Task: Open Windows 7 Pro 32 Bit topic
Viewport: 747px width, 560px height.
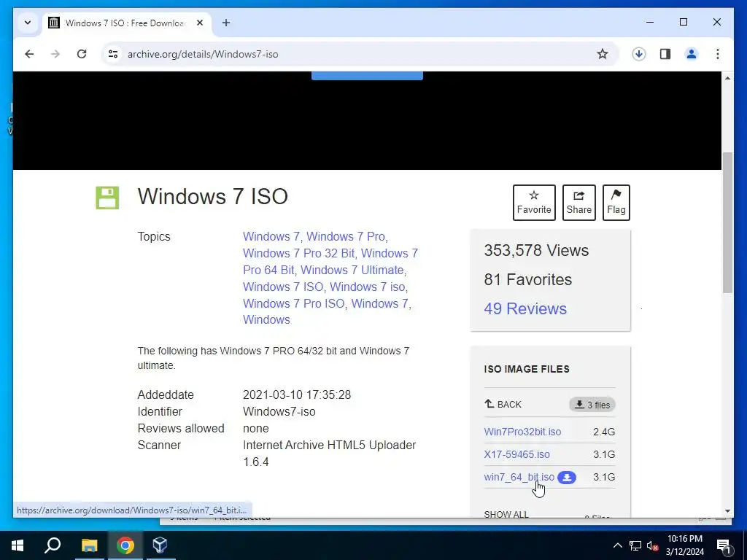Action: point(298,253)
